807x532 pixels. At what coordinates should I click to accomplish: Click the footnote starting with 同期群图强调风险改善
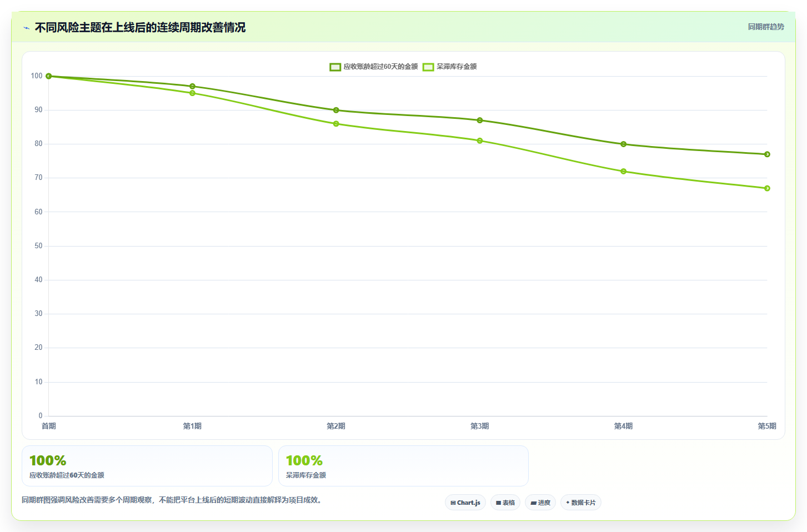172,500
